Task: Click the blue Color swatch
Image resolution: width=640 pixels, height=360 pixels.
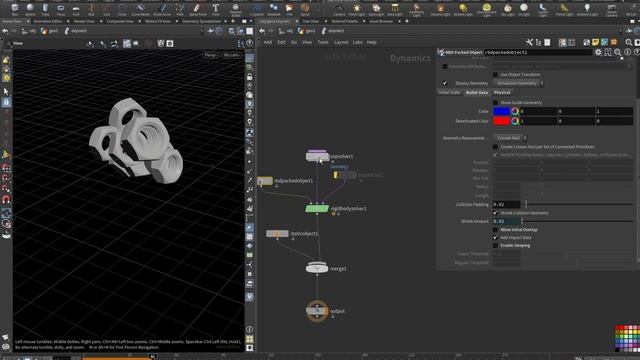Action: pyautogui.click(x=501, y=111)
